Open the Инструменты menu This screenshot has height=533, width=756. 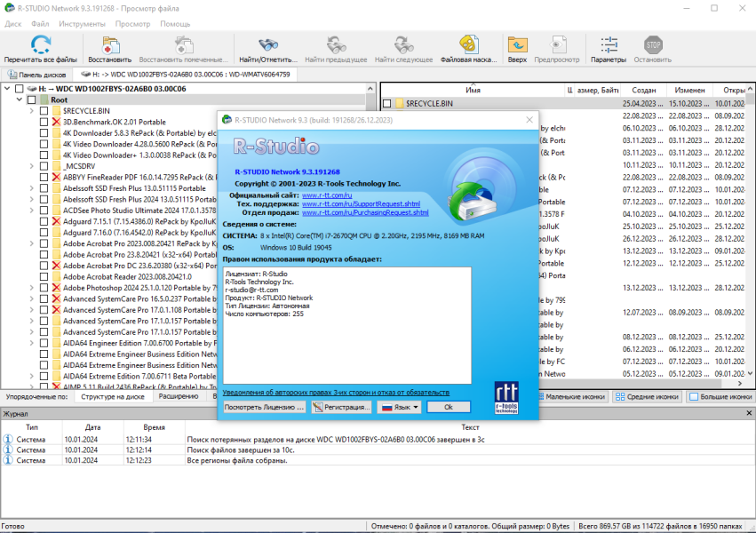click(x=82, y=24)
